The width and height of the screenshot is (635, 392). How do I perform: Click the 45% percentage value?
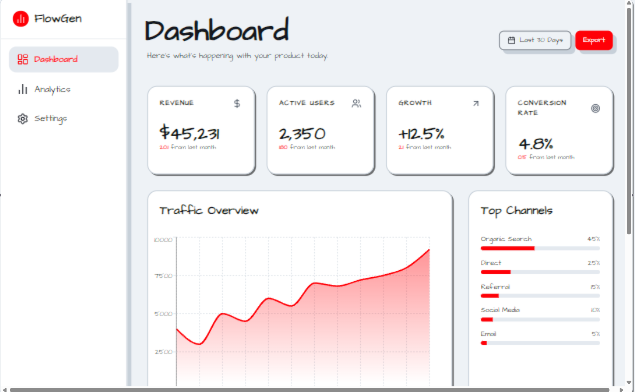(x=594, y=239)
